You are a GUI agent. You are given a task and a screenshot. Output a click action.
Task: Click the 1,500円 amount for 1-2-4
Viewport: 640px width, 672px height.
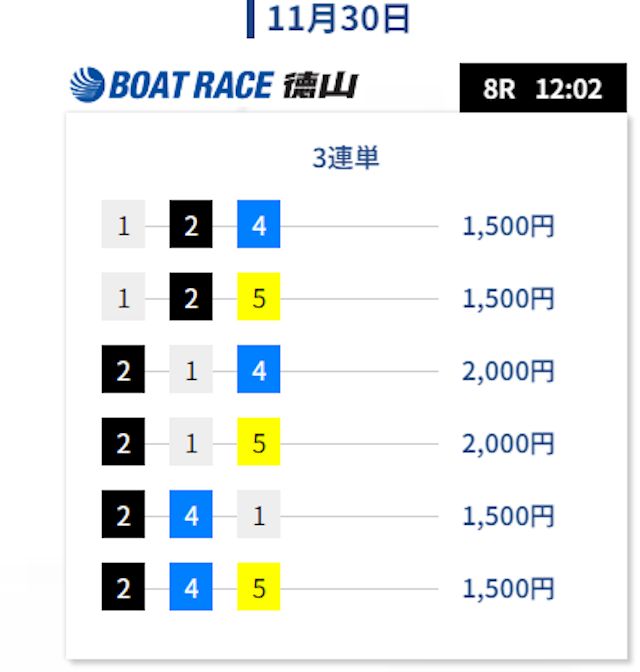[508, 226]
